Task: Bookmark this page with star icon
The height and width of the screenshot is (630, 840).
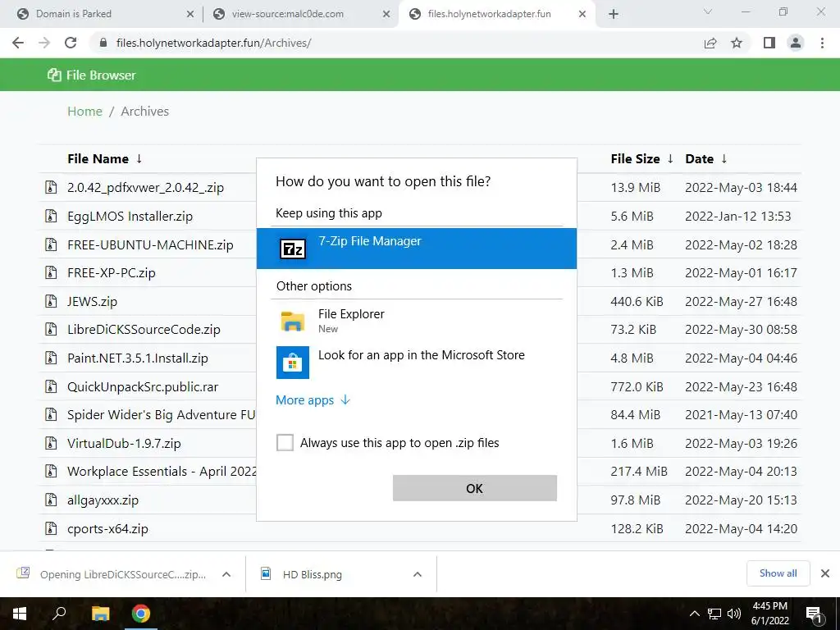Action: pos(737,43)
